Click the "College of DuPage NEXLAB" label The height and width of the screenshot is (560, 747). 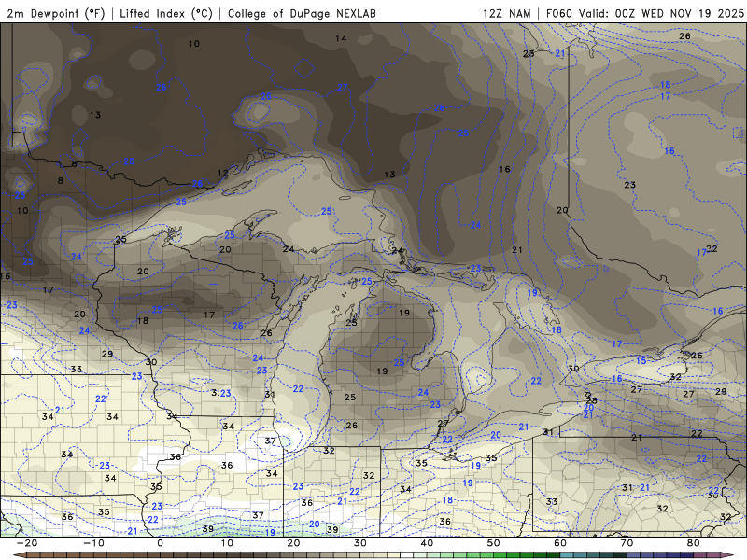coord(302,13)
